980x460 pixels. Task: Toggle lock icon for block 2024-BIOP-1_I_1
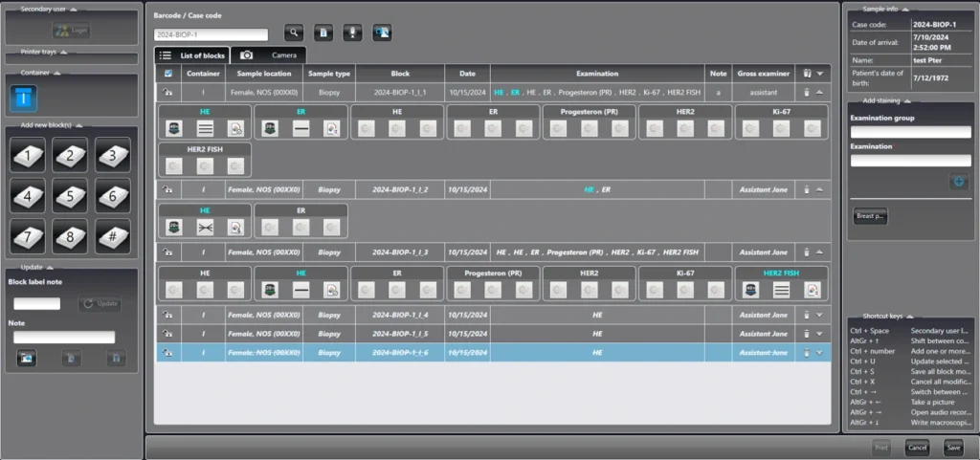[168, 93]
